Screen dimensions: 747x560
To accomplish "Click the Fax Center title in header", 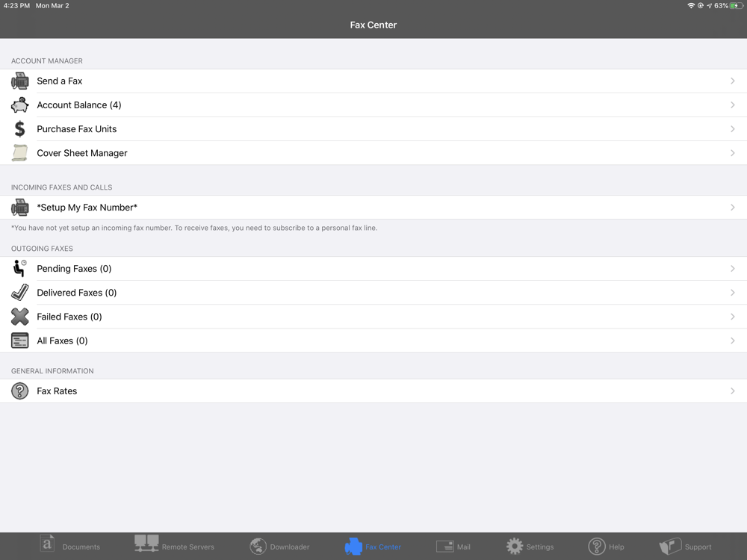I will (373, 25).
